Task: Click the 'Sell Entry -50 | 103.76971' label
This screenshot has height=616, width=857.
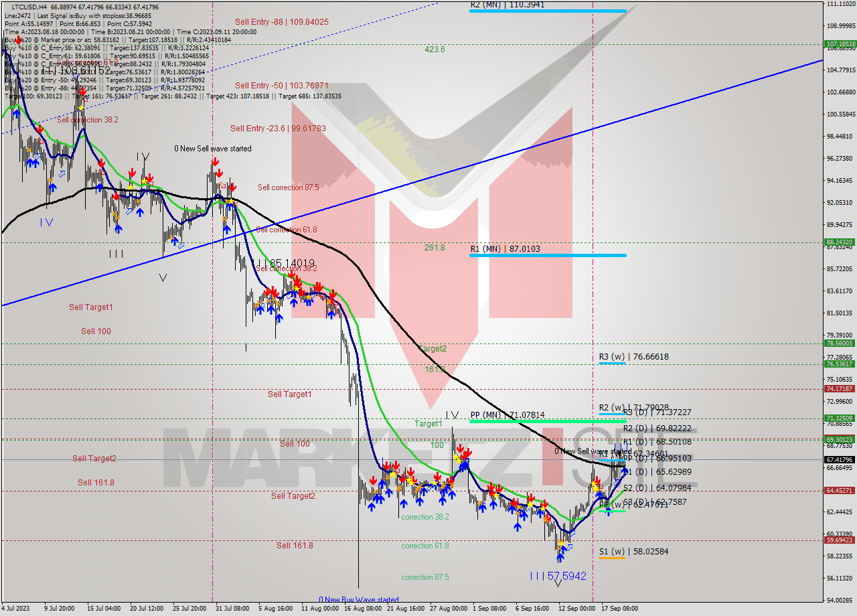Action: pyautogui.click(x=281, y=86)
